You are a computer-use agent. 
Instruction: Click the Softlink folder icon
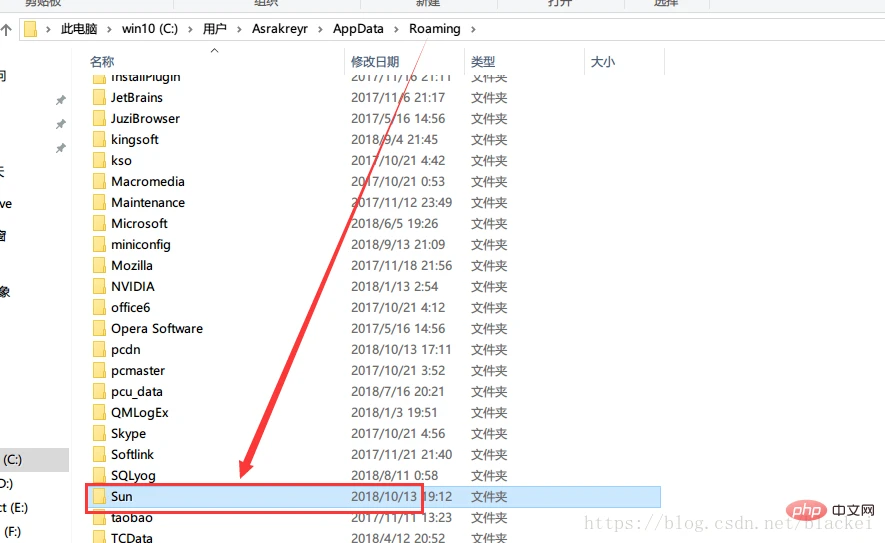click(99, 454)
